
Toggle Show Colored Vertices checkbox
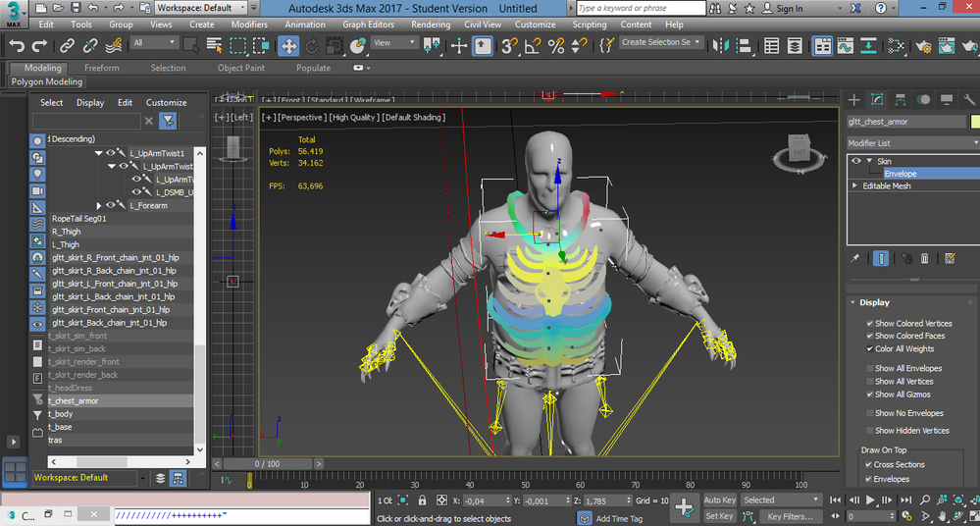[869, 324]
